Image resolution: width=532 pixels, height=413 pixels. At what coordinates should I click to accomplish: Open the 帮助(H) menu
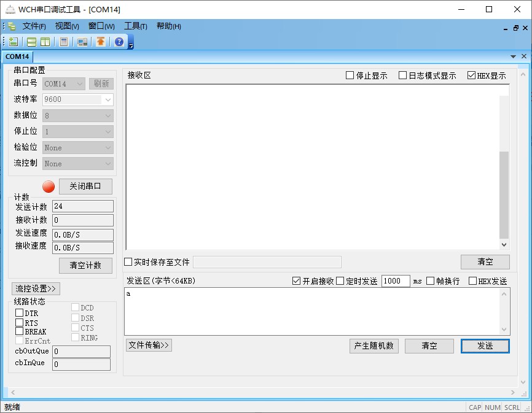tap(168, 26)
